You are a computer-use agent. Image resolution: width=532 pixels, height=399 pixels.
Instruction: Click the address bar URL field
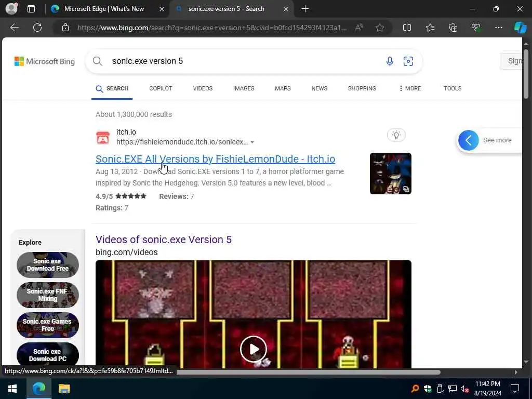point(212,28)
